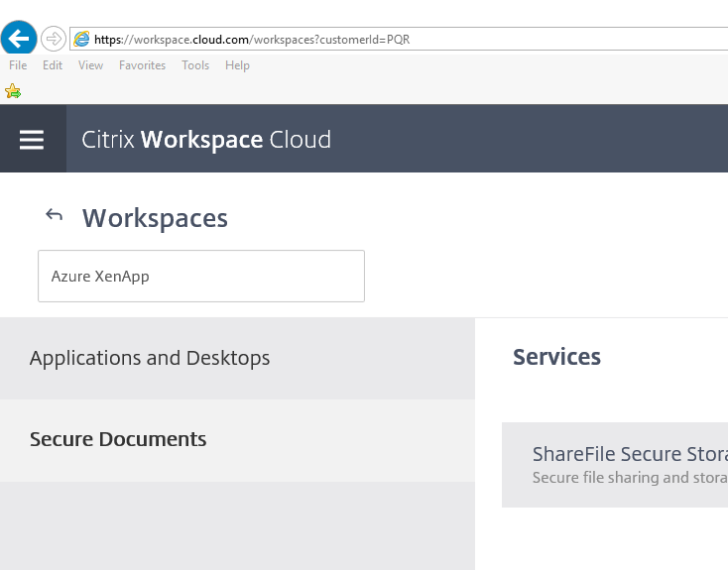Open the Edit menu
The image size is (728, 570).
pos(53,65)
